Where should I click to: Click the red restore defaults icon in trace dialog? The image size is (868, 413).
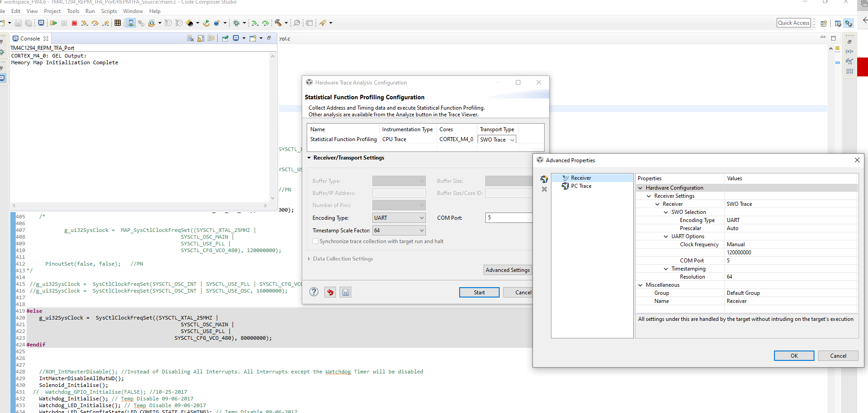(330, 292)
